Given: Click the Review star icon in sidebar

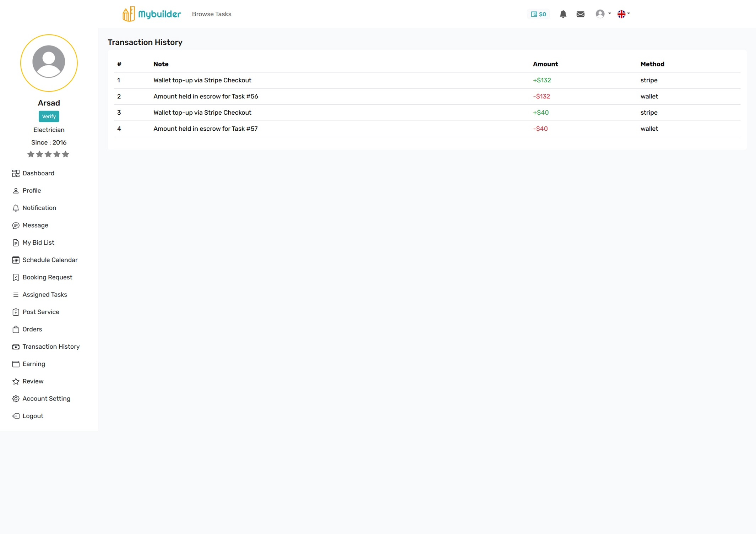Looking at the screenshot, I should tap(16, 381).
